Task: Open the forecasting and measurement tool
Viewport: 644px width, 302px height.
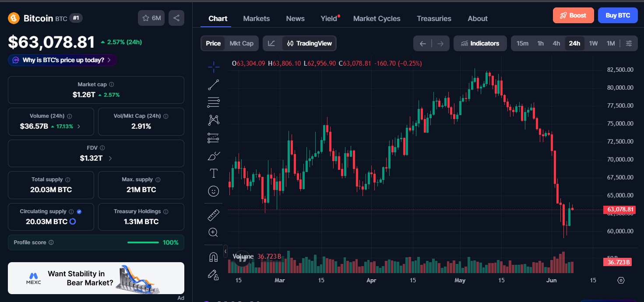Action: [x=214, y=138]
